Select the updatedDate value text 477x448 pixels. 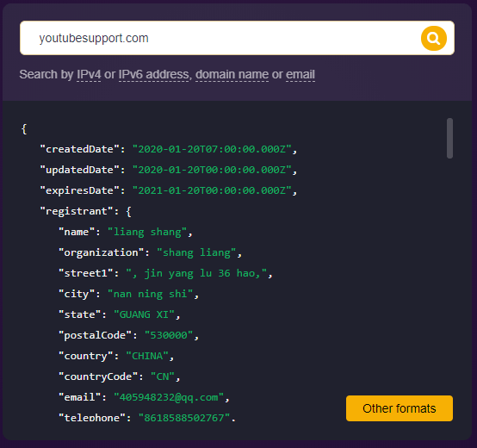(212, 170)
